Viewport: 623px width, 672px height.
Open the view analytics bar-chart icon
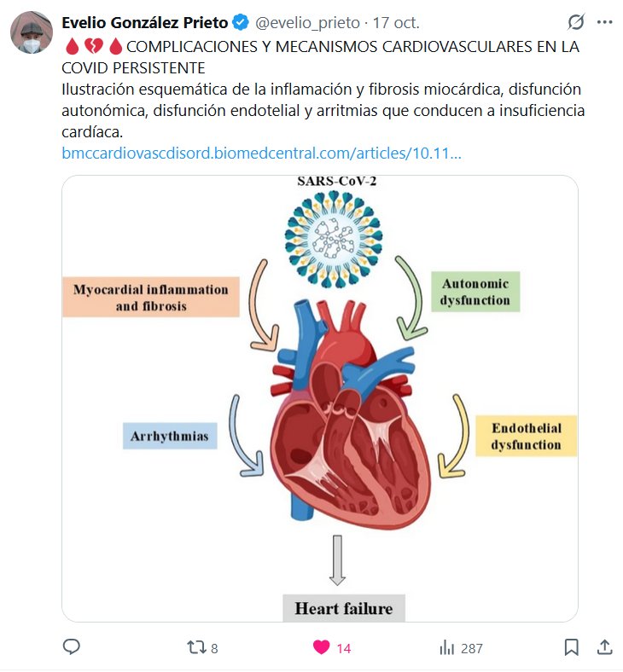(446, 647)
